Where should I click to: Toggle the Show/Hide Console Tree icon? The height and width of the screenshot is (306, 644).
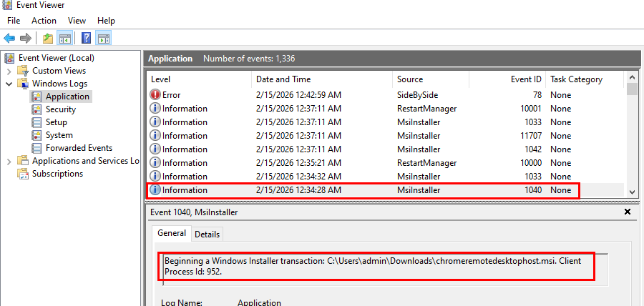[x=65, y=39]
